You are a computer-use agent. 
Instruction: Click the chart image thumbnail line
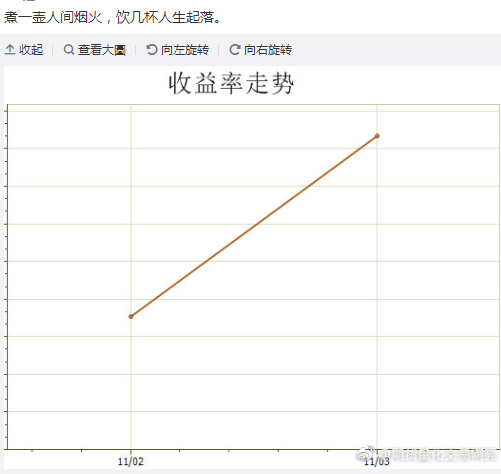point(254,226)
